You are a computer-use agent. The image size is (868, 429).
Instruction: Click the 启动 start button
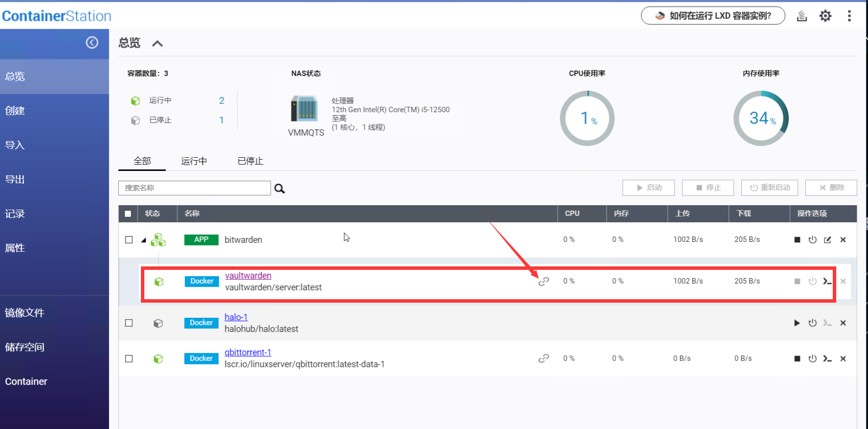pos(649,188)
